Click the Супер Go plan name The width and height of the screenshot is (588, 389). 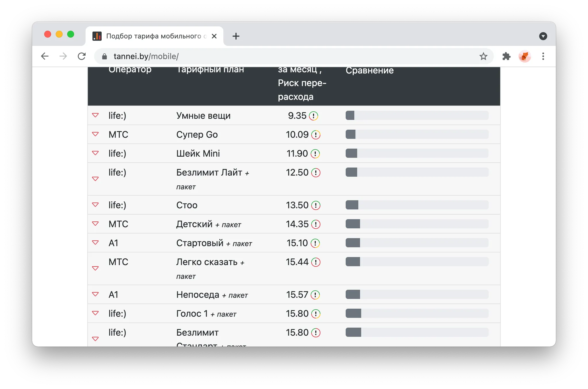click(197, 135)
